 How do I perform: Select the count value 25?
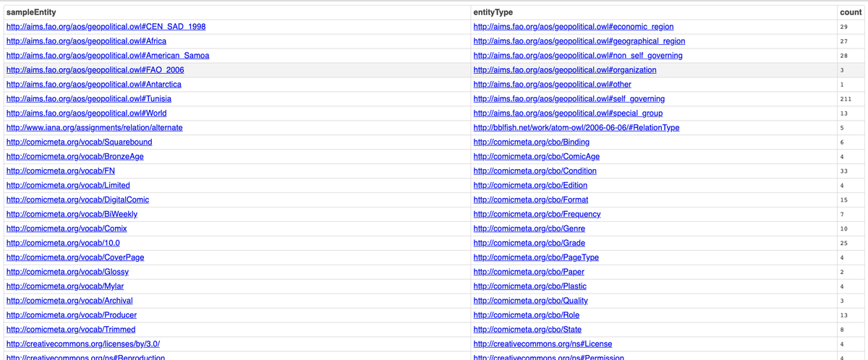point(843,244)
